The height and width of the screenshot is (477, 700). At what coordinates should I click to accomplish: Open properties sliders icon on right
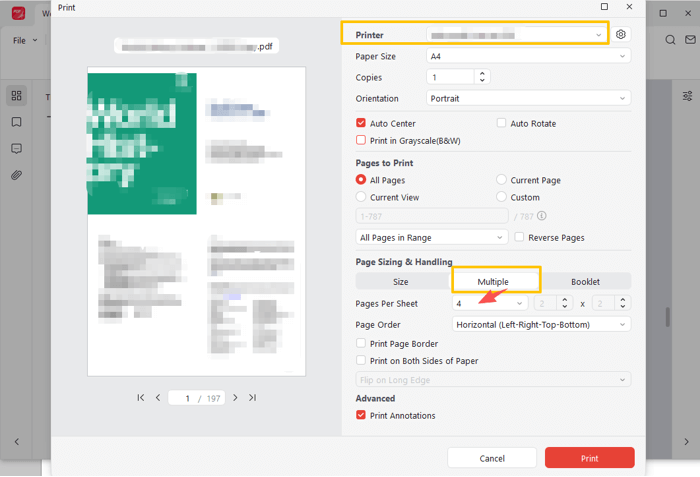(x=688, y=96)
